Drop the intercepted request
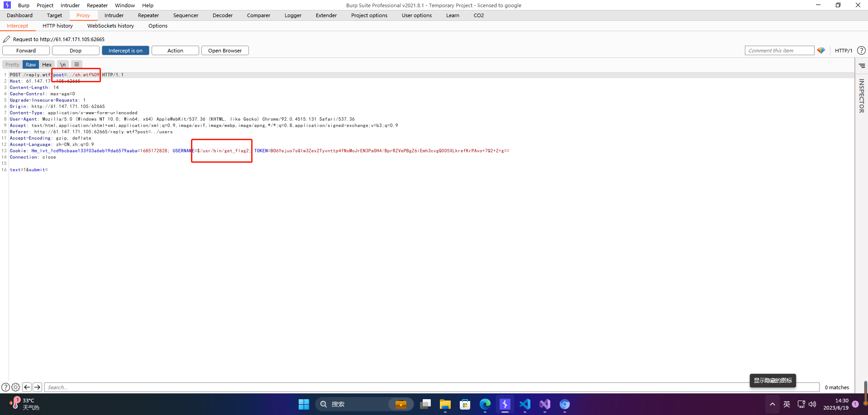Screen dimensions: 868x415 point(76,51)
